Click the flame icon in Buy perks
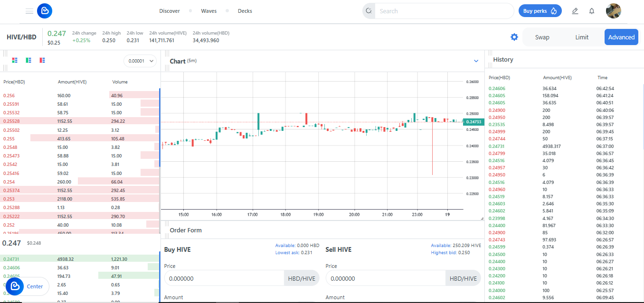Screen dimensions: 644x303 tap(554, 11)
